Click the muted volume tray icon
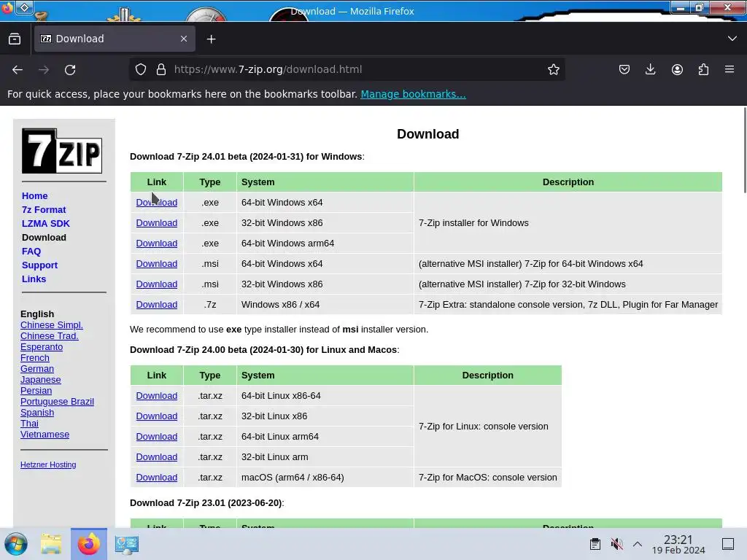This screenshot has width=747, height=560. (617, 544)
